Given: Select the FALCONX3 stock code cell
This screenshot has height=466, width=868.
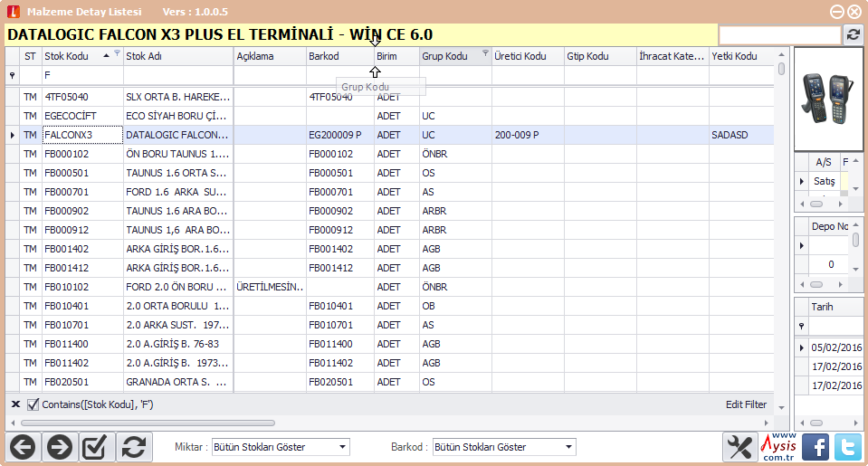Looking at the screenshot, I should (x=82, y=135).
